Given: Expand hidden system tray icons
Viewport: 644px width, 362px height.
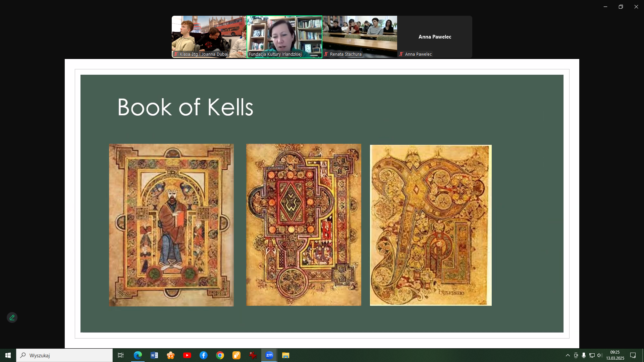Looking at the screenshot, I should click(568, 355).
